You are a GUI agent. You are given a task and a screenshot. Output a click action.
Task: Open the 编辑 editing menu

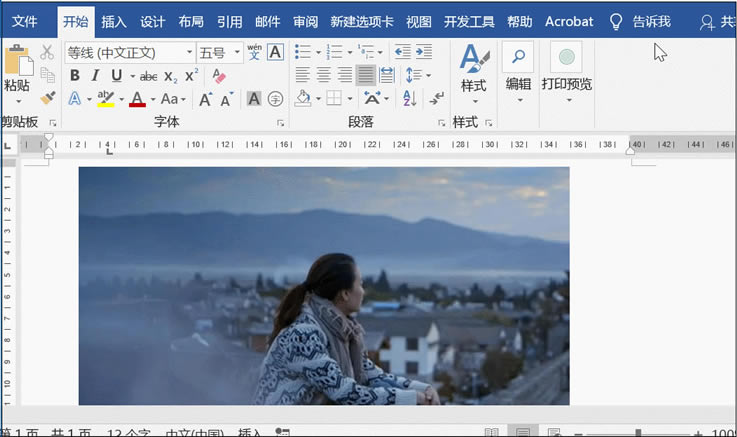click(518, 73)
